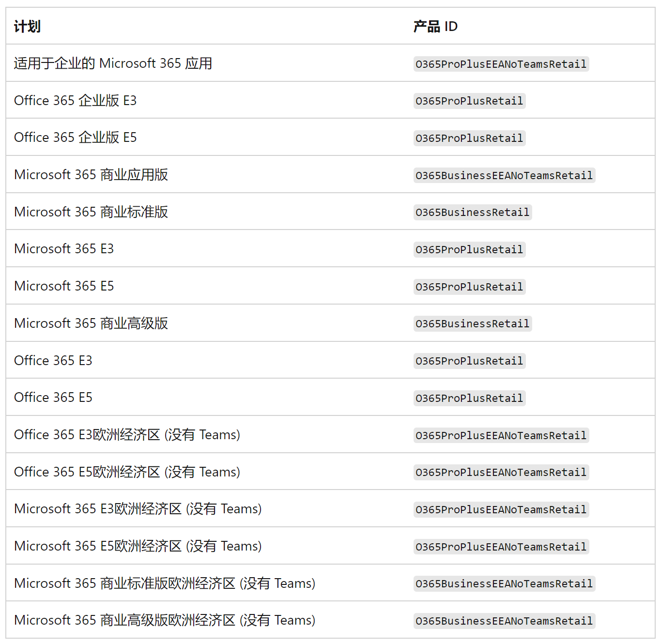Click Microsoft 365 E3欧洲经济区 (没有 Teams) cell

138,509
